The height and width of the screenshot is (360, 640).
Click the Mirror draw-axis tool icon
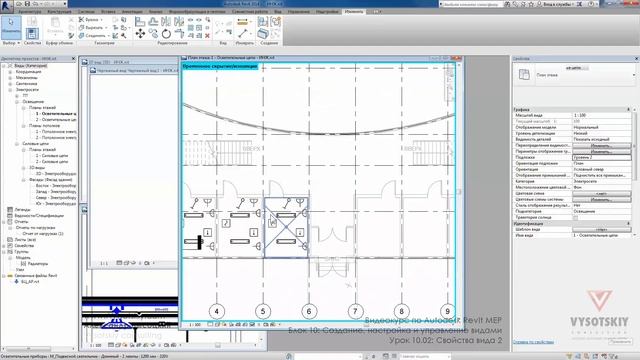pos(179,21)
